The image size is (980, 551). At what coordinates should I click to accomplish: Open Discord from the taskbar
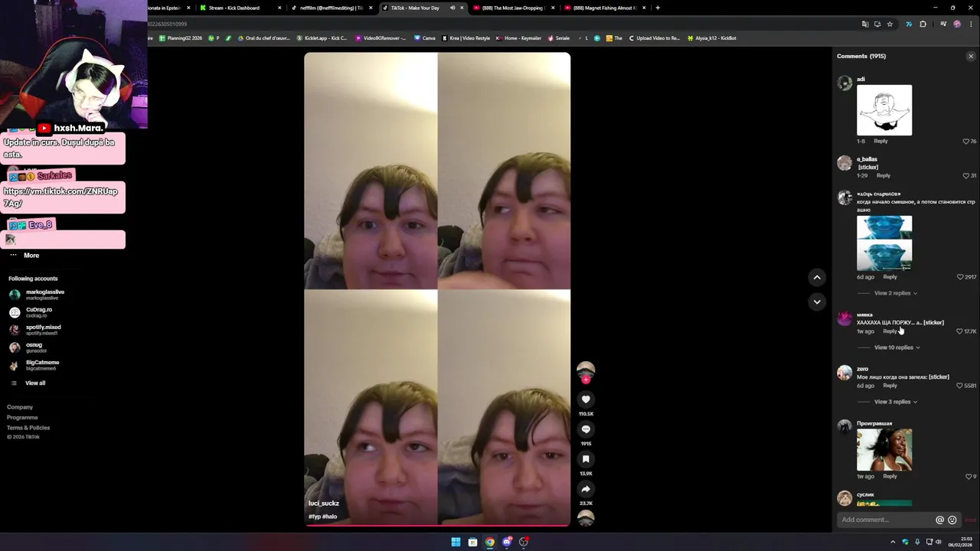point(507,542)
